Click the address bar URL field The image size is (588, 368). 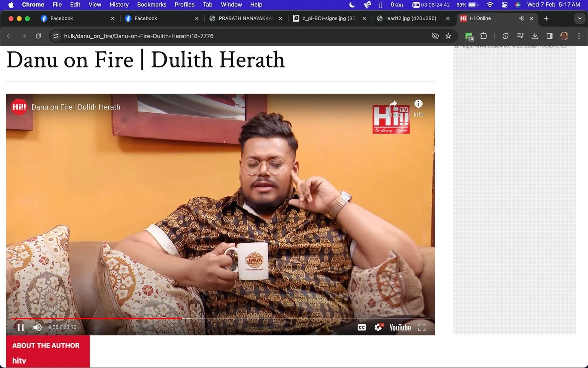245,36
